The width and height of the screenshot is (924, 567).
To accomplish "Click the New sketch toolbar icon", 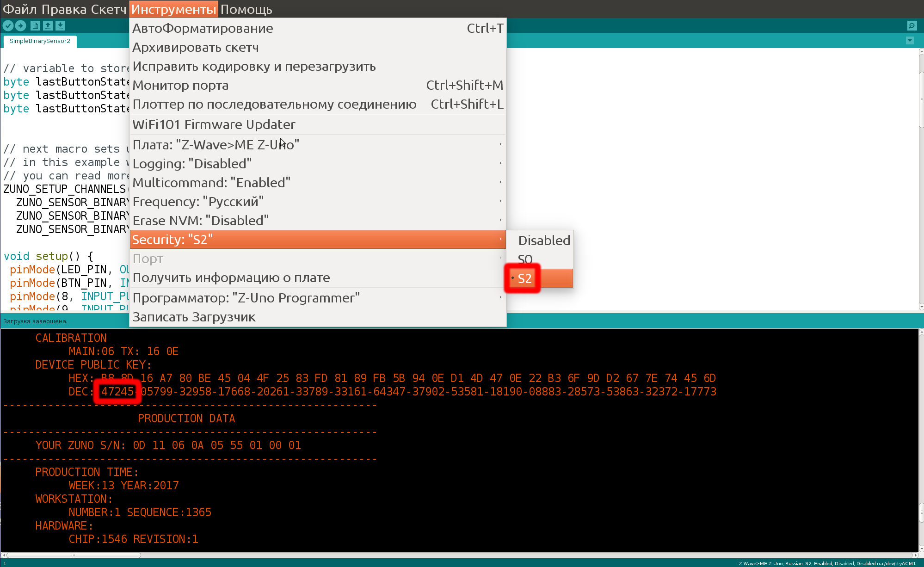I will (35, 26).
